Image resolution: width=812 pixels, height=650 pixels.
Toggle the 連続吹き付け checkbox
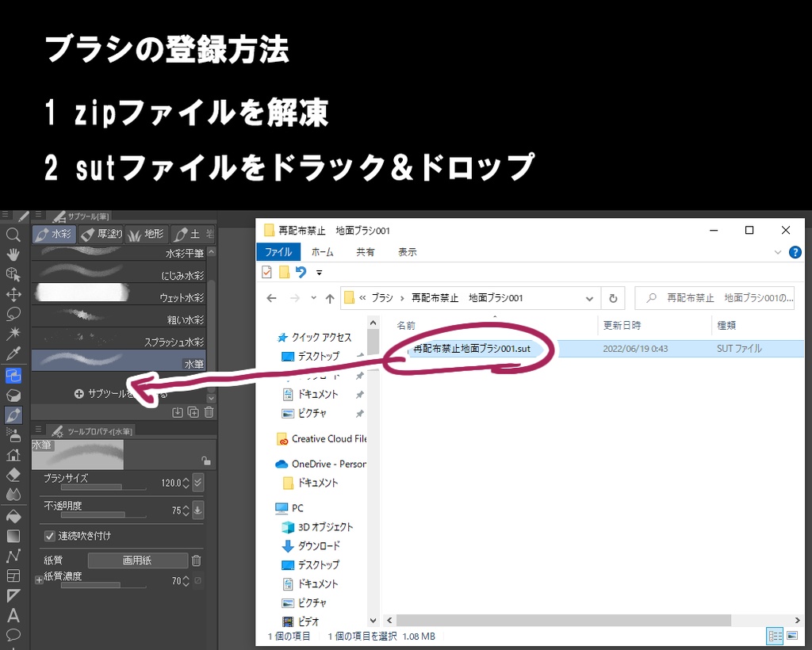50,535
